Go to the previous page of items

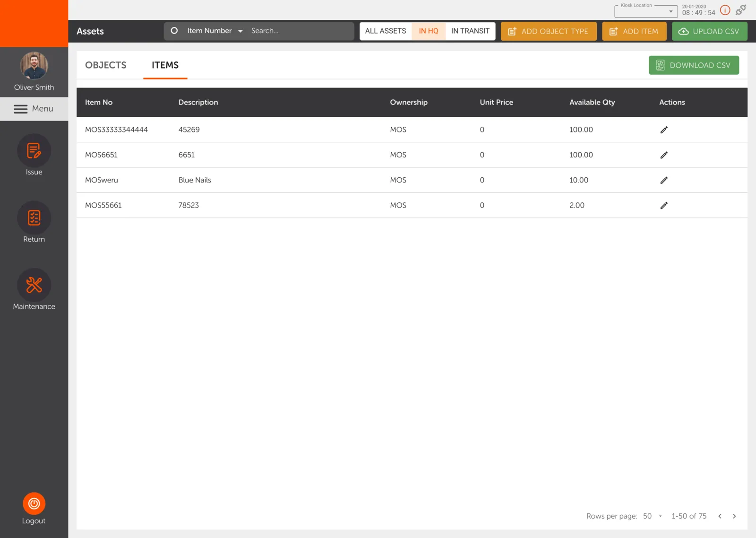[720, 516]
